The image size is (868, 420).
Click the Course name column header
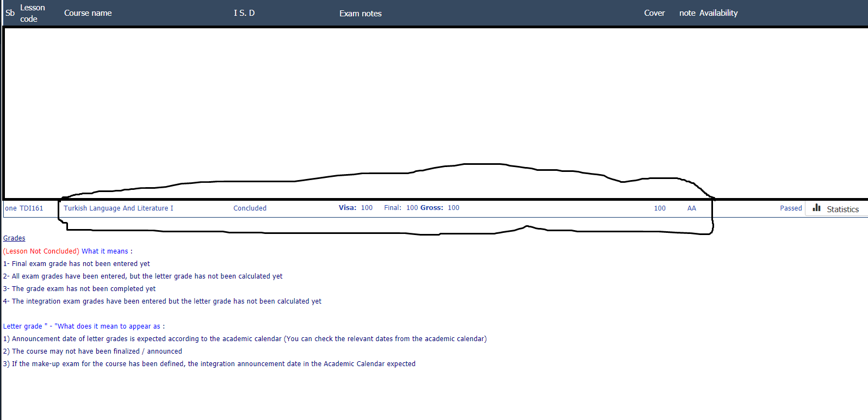tap(88, 13)
